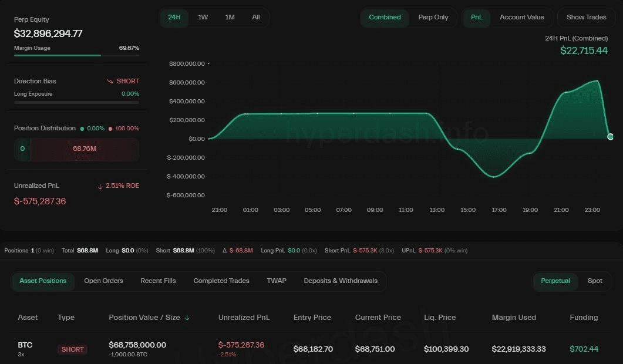Click the down arrow beside 2.51% ROE
This screenshot has width=623, height=364.
pyautogui.click(x=100, y=186)
